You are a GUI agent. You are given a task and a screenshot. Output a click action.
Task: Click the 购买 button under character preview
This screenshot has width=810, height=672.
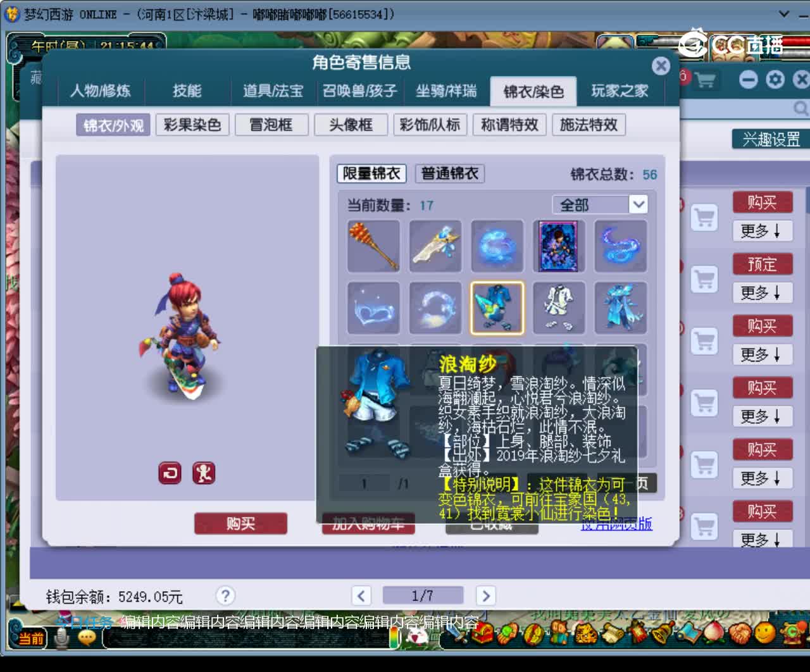click(x=240, y=524)
